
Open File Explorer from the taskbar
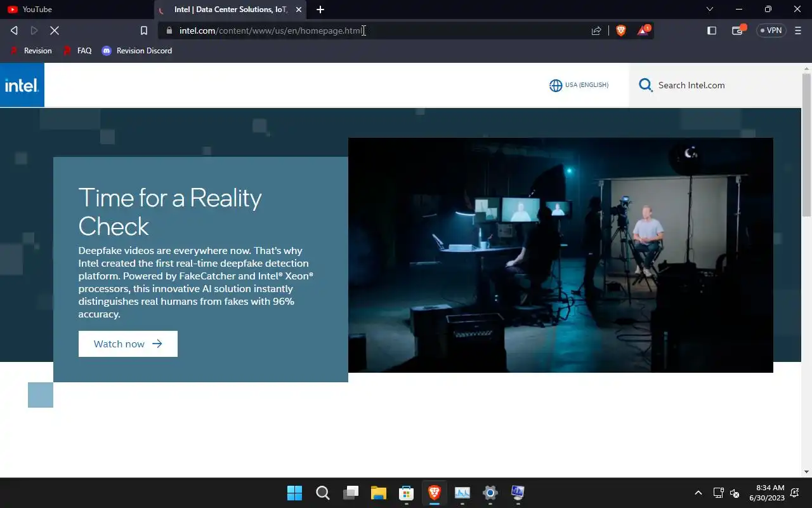379,493
